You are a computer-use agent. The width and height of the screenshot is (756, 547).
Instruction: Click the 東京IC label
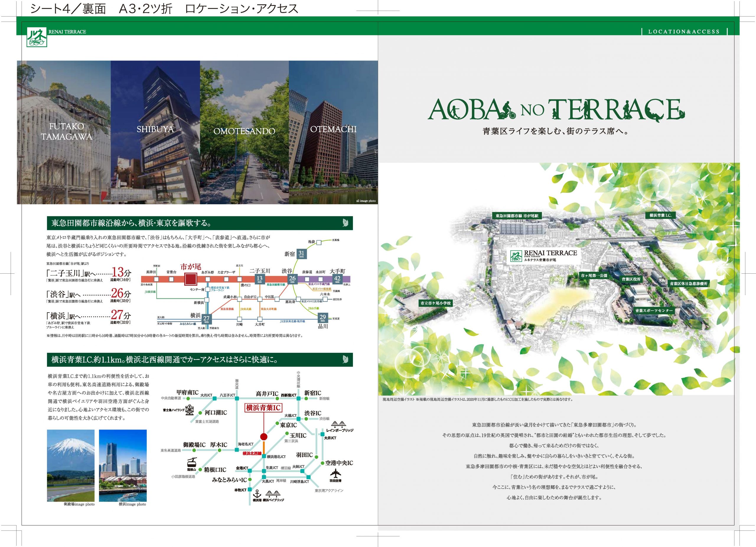point(288,425)
